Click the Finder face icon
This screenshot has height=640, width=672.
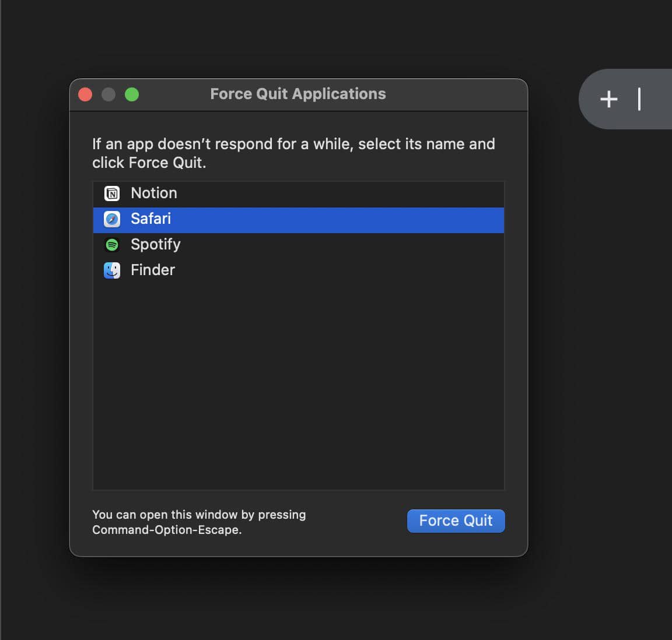point(111,270)
